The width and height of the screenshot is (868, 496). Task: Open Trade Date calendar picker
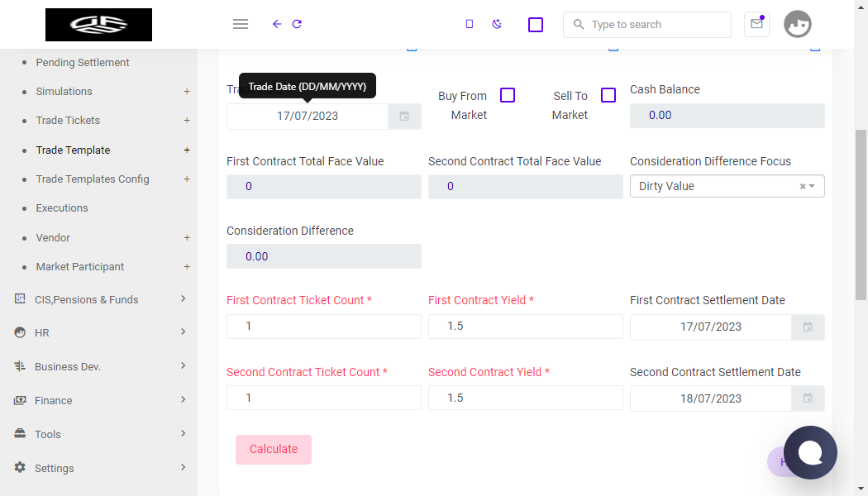tap(404, 117)
